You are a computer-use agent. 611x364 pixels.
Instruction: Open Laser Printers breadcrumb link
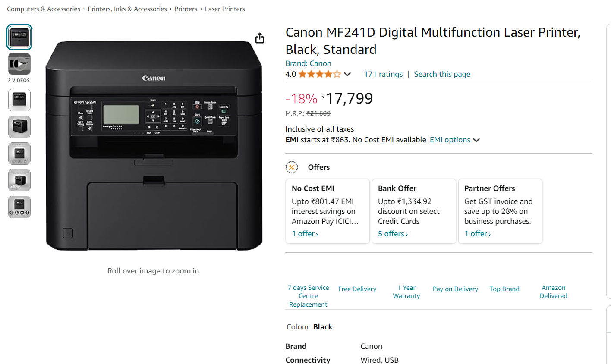(225, 9)
